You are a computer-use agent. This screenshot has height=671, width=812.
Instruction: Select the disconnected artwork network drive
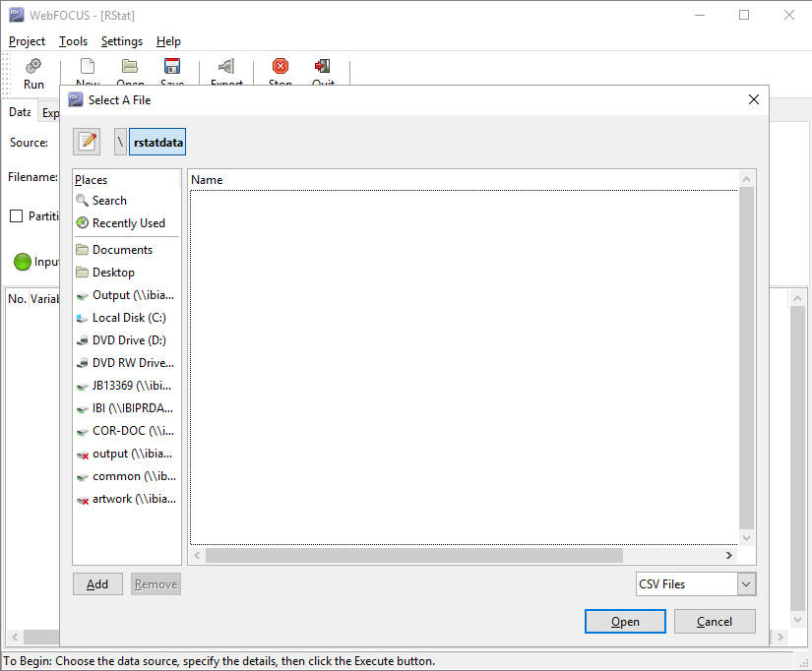click(x=127, y=499)
